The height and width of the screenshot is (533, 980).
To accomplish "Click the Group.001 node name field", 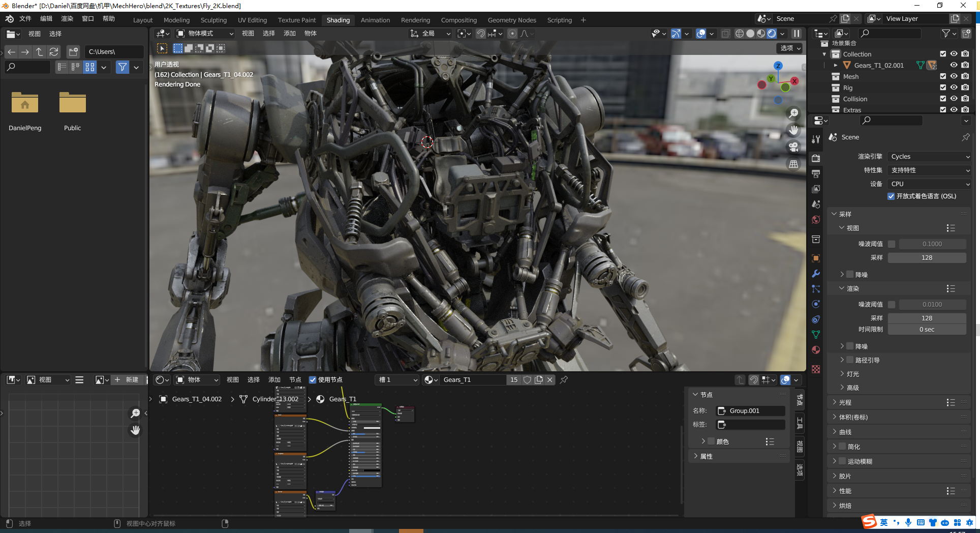I will pos(751,411).
